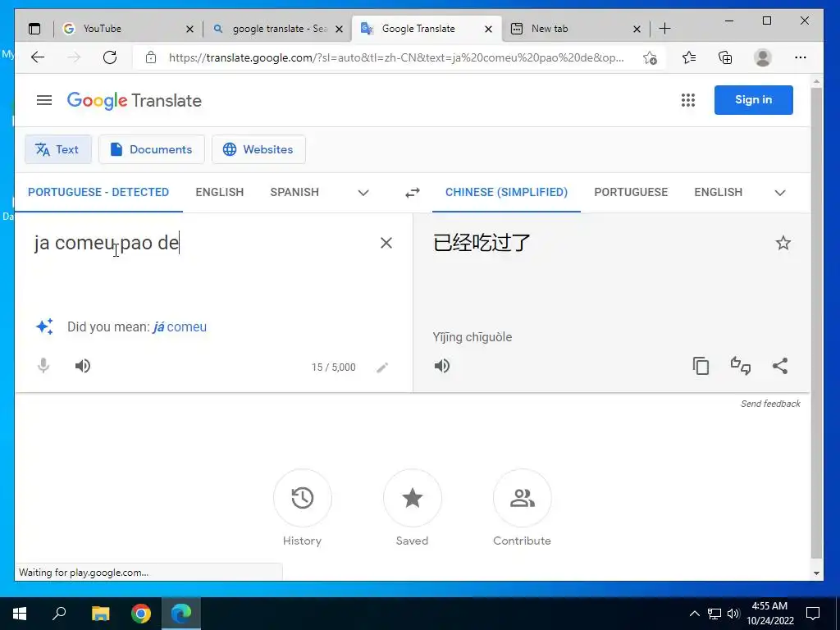Select English as source language
The image size is (840, 630).
(220, 192)
